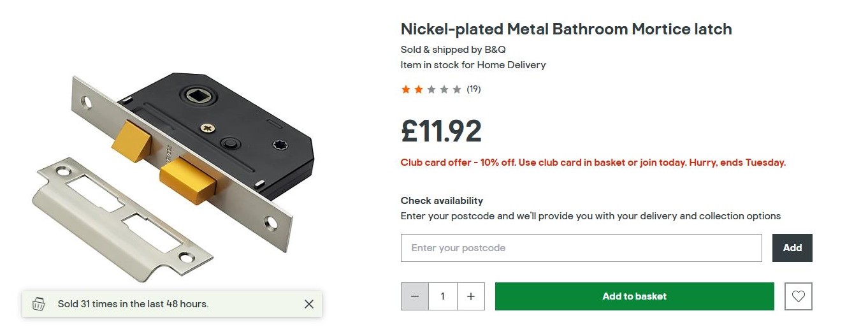
Task: Click the fourth grey rating star
Action: coord(444,89)
